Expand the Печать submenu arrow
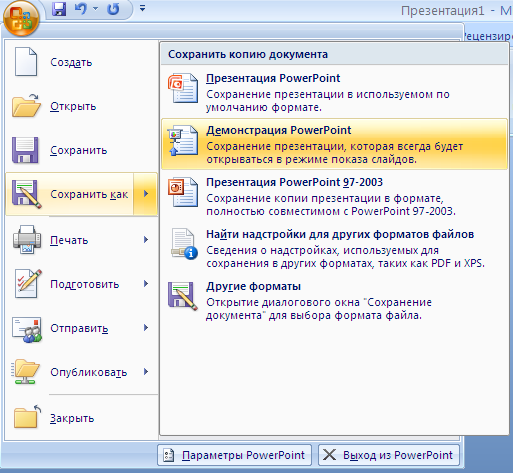 (146, 240)
